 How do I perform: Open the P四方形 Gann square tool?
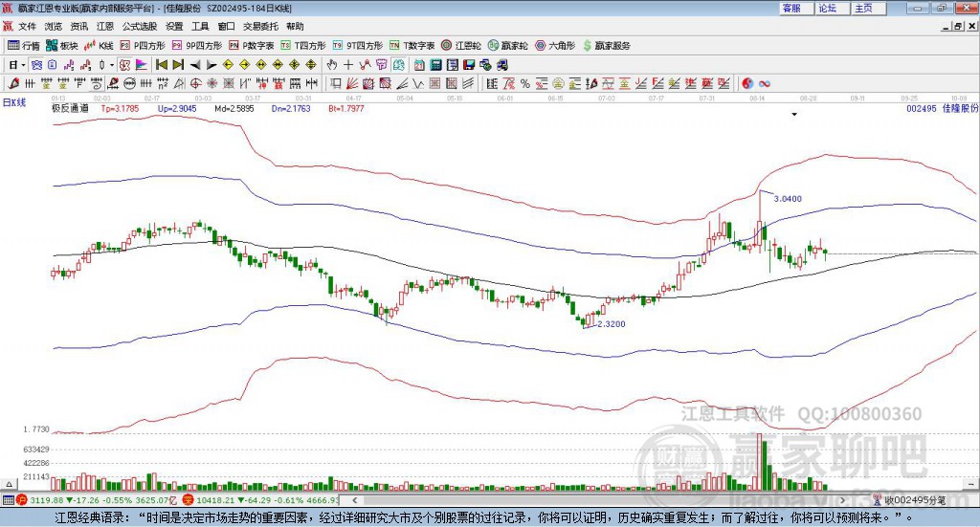(x=143, y=46)
